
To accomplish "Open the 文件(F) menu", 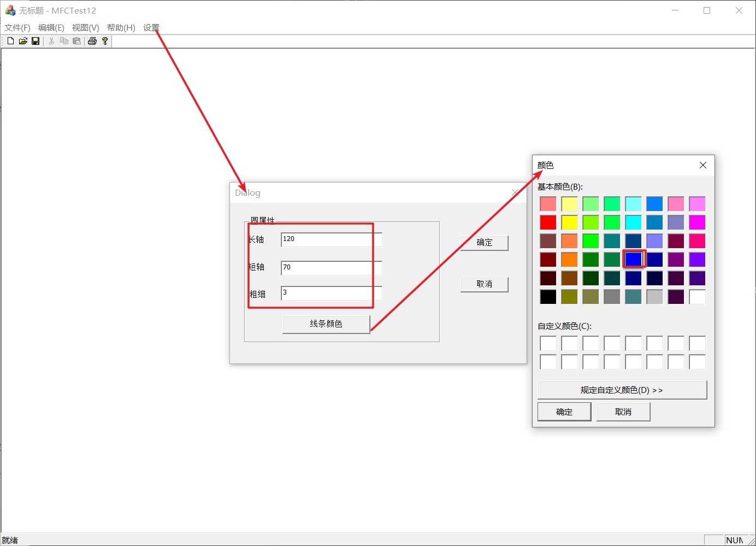I will coord(17,28).
